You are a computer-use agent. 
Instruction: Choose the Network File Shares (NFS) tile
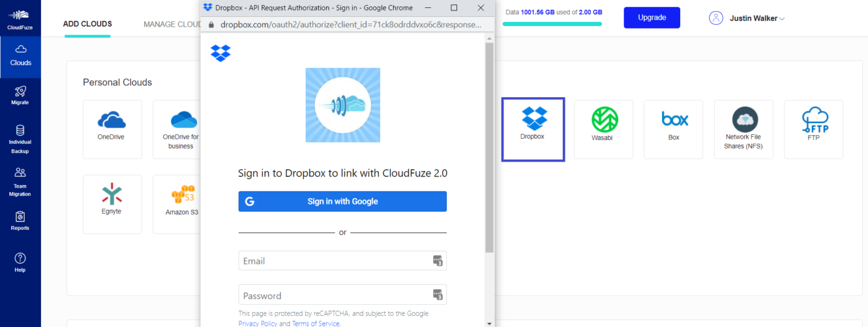[x=743, y=129]
